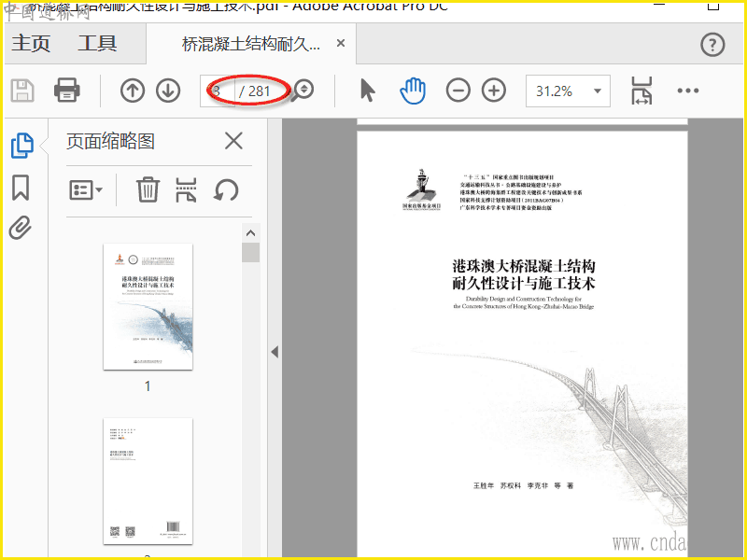Go to previous page with up arrow
This screenshot has width=747, height=560.
click(x=133, y=91)
